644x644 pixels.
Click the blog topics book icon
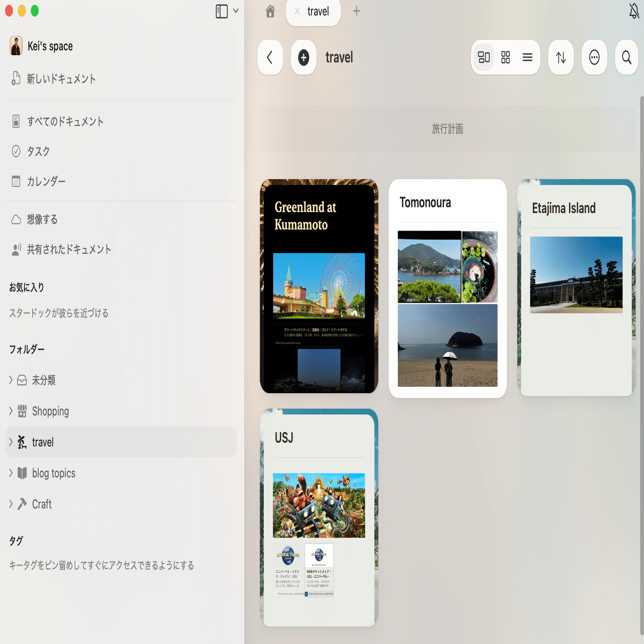tap(22, 473)
